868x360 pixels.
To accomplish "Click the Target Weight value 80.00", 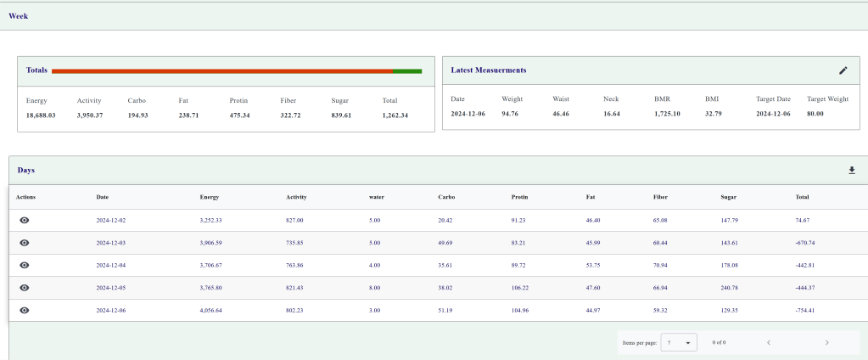I will 815,114.
